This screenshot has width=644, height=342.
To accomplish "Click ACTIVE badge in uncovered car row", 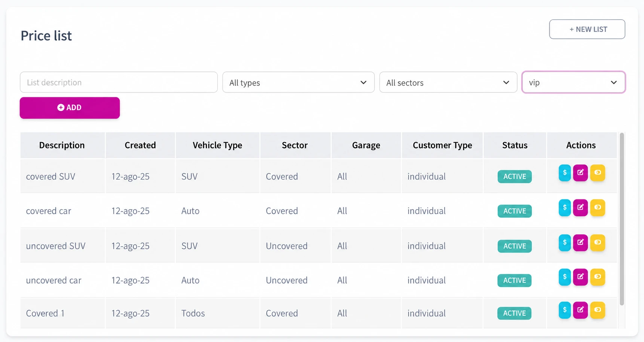I will tap(515, 281).
